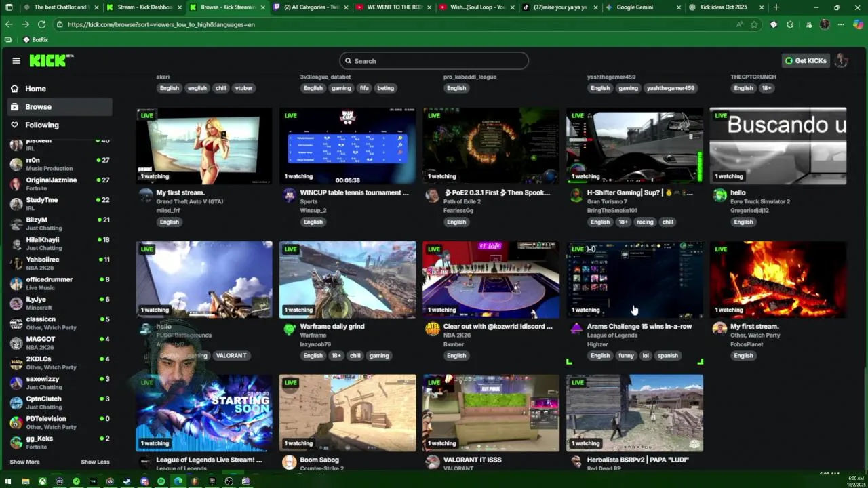The image size is (868, 488).
Task: Go back with browser back arrow
Action: coord(9,24)
